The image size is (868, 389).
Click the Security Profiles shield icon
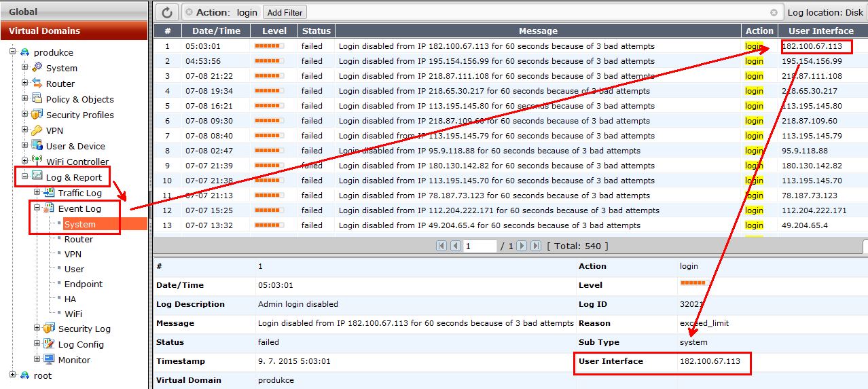(37, 114)
